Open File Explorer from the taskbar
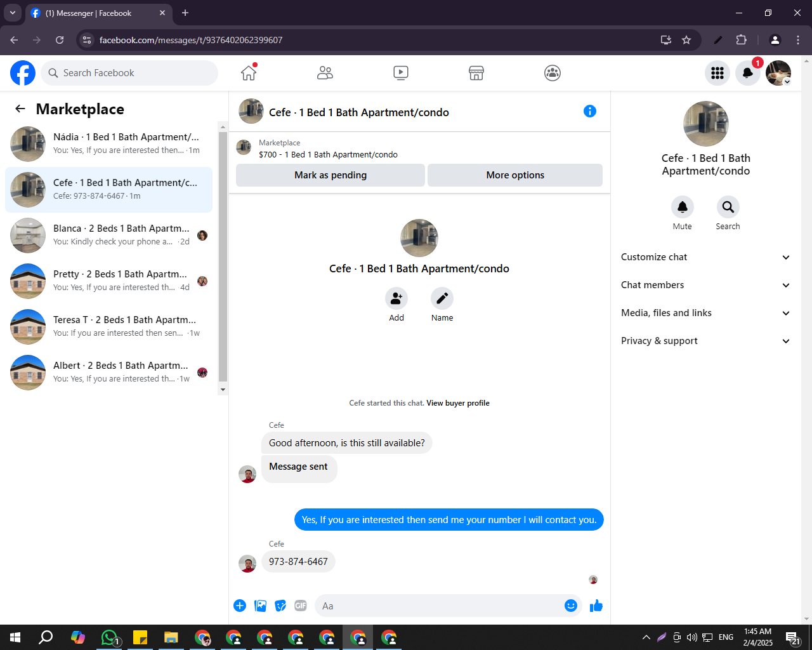812x650 pixels. tap(171, 637)
